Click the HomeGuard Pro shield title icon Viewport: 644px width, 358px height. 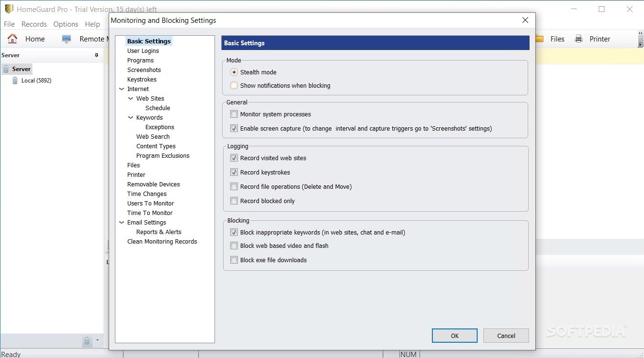pyautogui.click(x=9, y=9)
